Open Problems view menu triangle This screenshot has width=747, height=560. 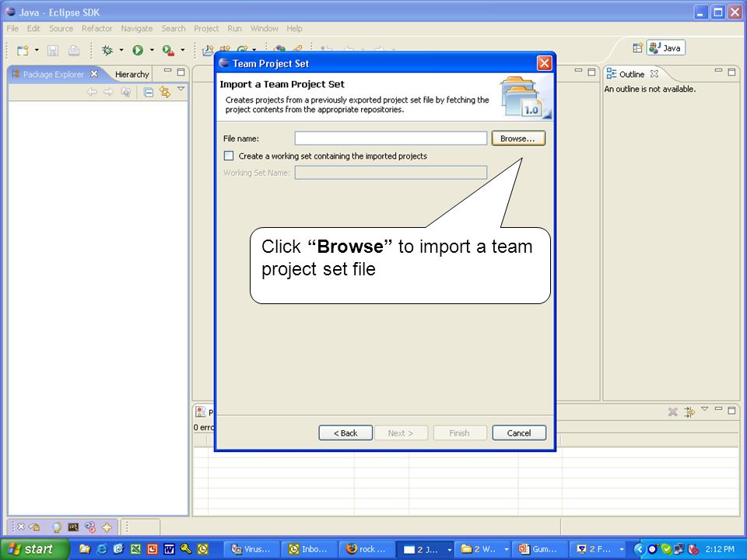[x=705, y=408]
